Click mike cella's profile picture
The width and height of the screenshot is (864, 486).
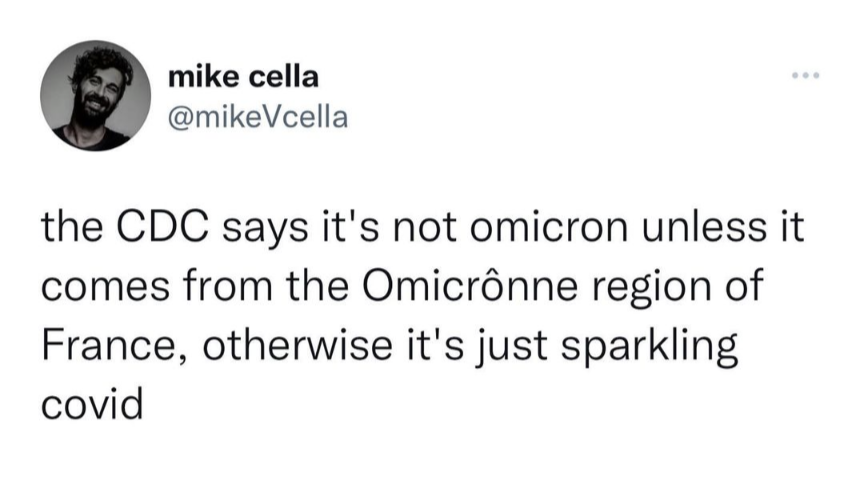pyautogui.click(x=88, y=96)
